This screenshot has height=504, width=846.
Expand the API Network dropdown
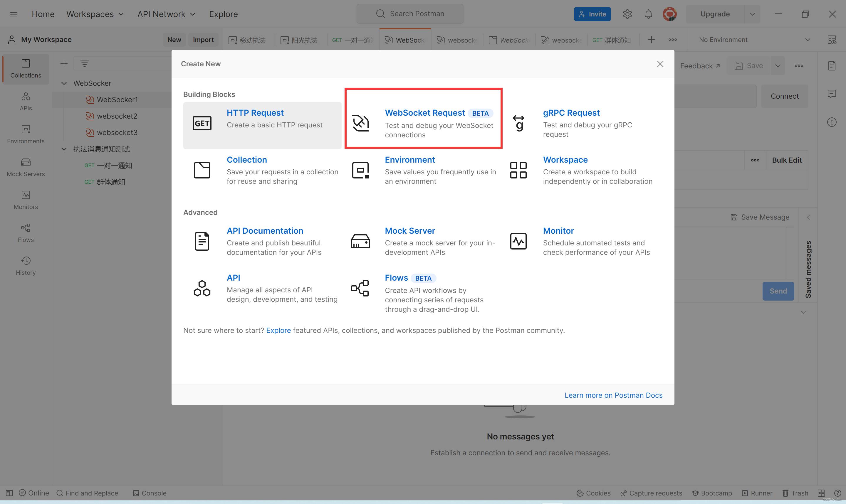click(166, 14)
